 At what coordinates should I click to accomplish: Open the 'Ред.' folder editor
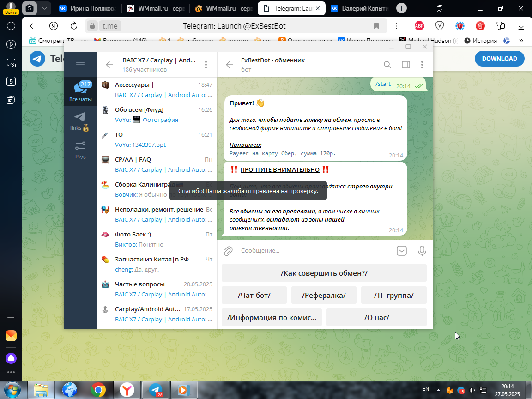[x=80, y=150]
